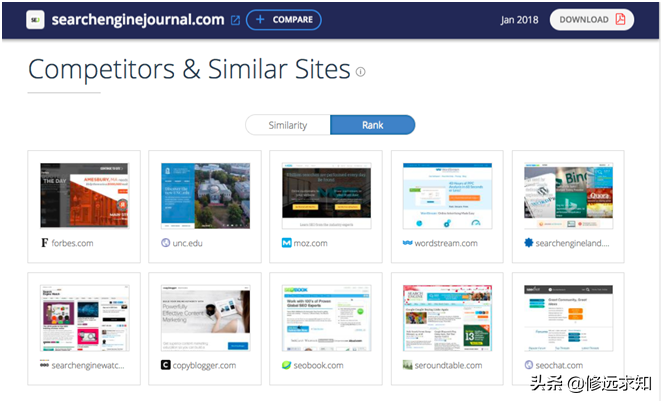Screen dimensions: 663x403
Task: Click the unc.edu link
Action: tap(188, 243)
